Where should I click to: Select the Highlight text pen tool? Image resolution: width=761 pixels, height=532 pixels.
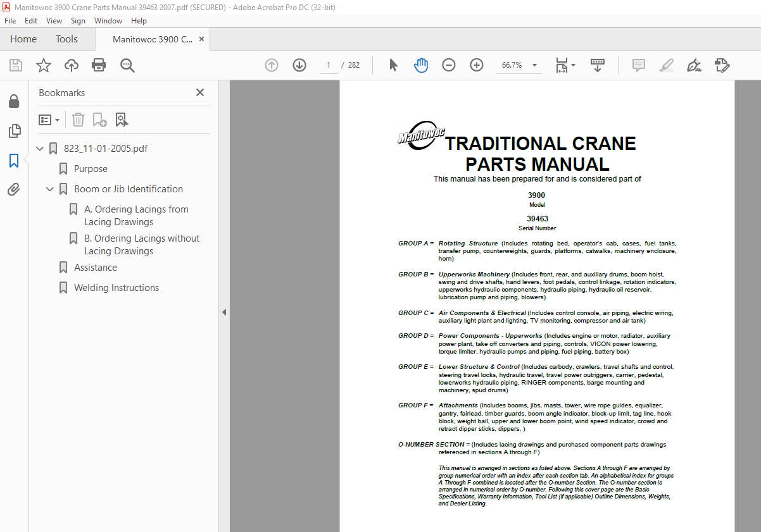tap(667, 65)
